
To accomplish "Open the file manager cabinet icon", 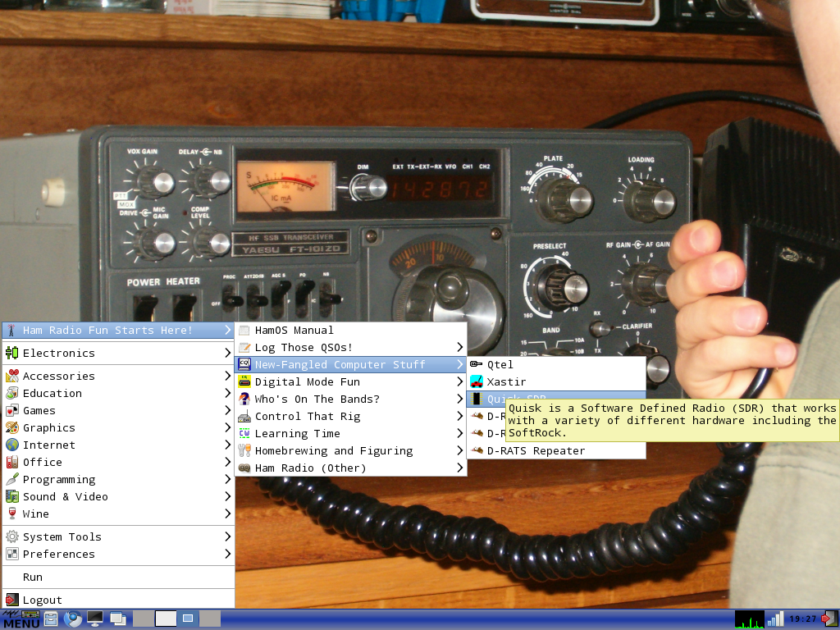I will click(51, 619).
